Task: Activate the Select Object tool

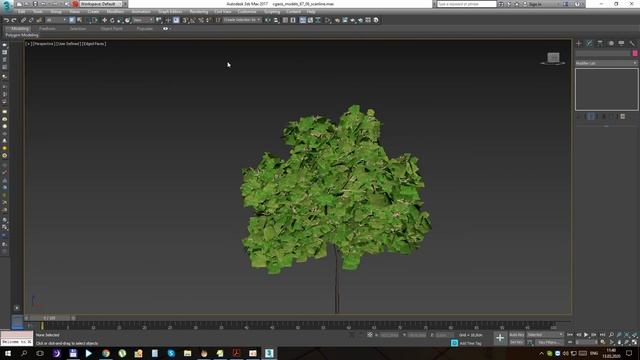Action: click(72, 20)
